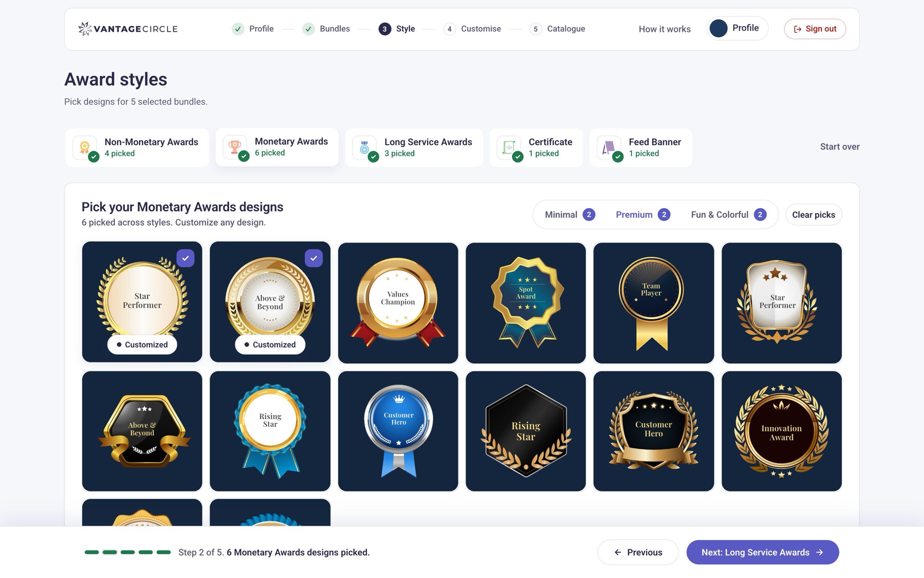The image size is (924, 578).
Task: Click the Profile avatar circle
Action: pos(718,28)
